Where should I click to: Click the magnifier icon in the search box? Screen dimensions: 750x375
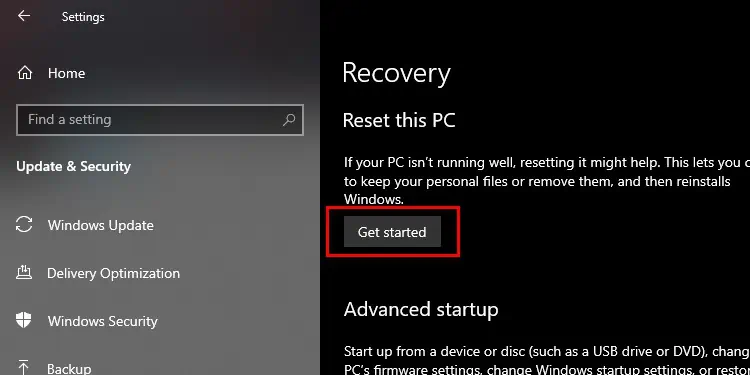click(289, 120)
